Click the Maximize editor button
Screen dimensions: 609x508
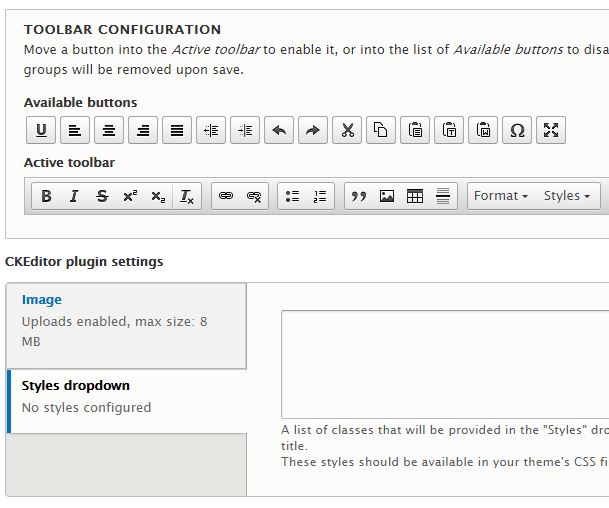pos(551,130)
